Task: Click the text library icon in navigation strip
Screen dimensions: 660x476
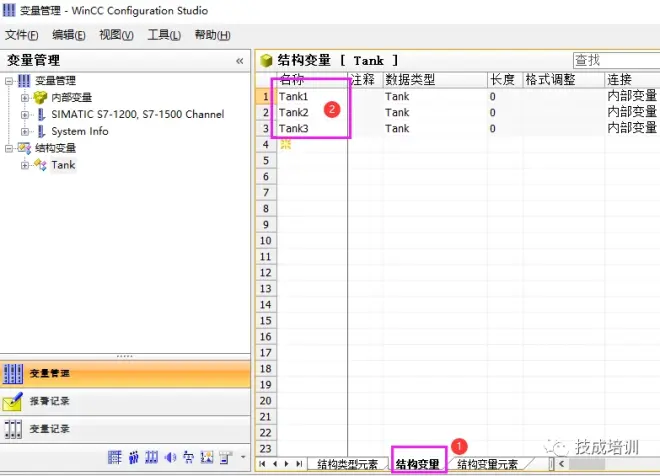Action: coord(114,457)
